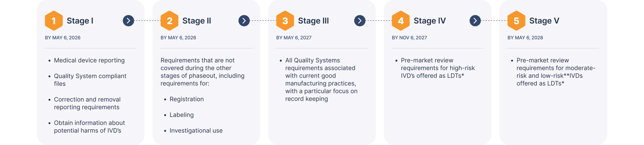Select the Stage II heading
The height and width of the screenshot is (145, 644).
click(196, 21)
